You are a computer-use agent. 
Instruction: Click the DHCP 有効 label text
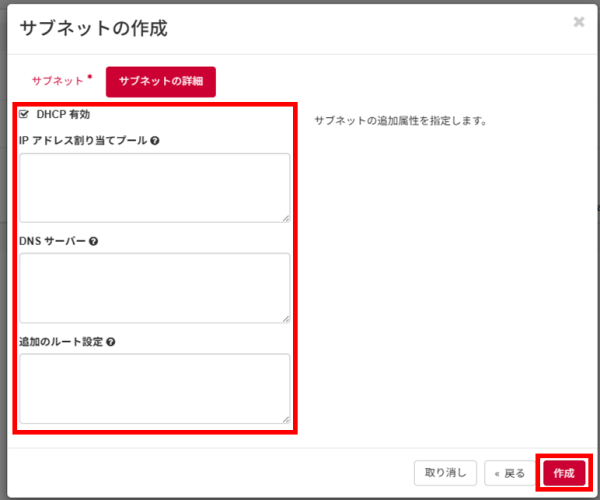click(x=63, y=115)
